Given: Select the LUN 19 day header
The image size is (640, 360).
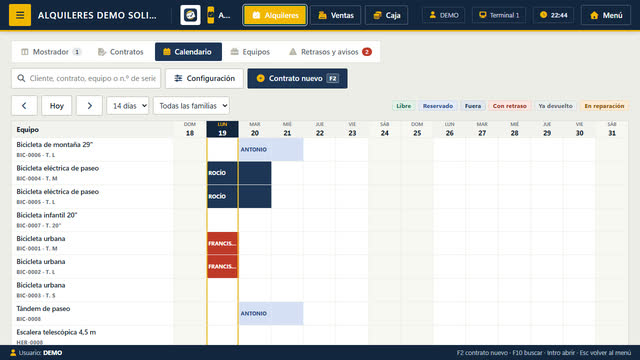Looking at the screenshot, I should [222, 129].
